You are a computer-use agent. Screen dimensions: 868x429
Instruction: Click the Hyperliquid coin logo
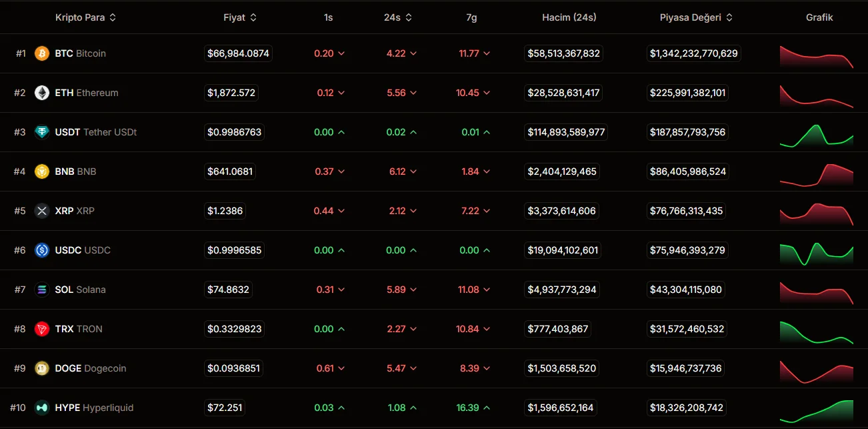point(42,408)
